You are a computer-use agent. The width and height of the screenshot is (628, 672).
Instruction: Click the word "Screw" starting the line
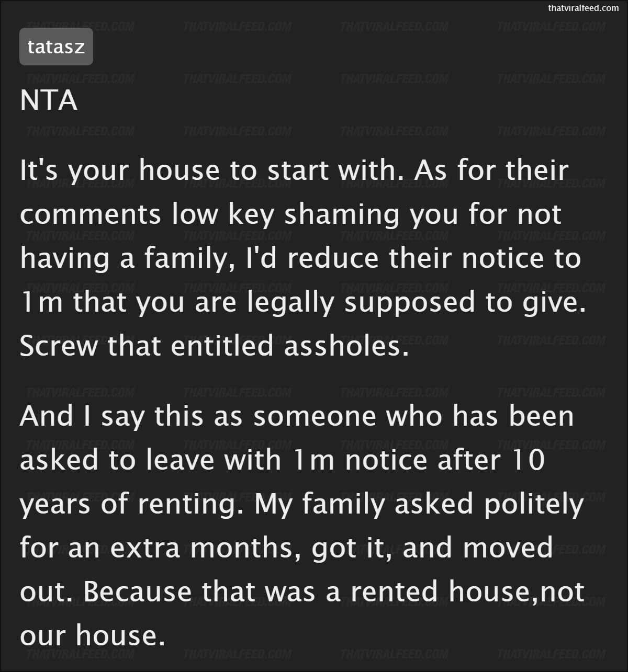point(59,346)
